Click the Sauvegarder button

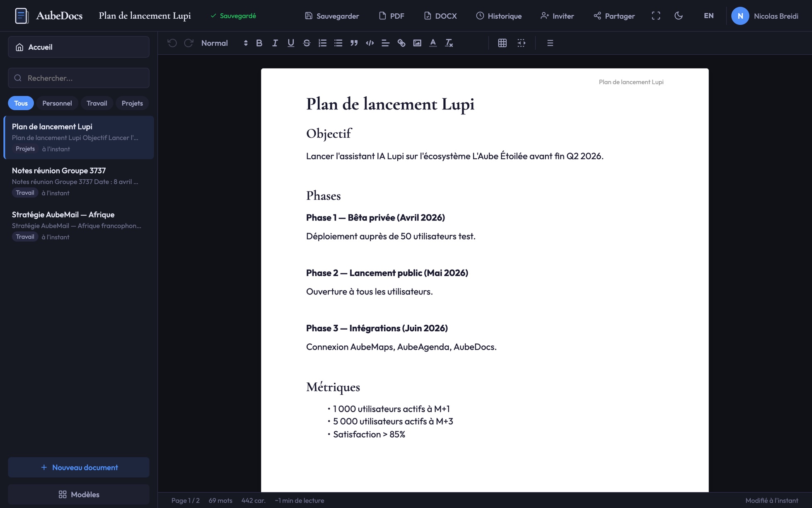(x=332, y=16)
